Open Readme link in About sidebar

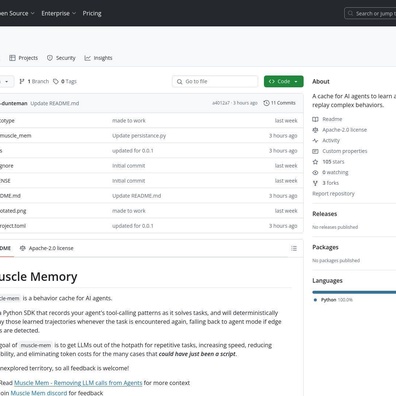[332, 119]
